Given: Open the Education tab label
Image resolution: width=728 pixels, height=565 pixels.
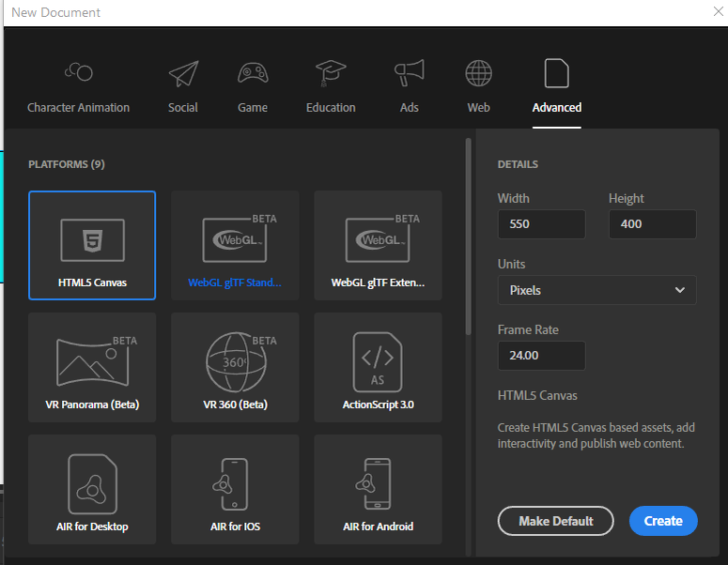Looking at the screenshot, I should click(331, 108).
